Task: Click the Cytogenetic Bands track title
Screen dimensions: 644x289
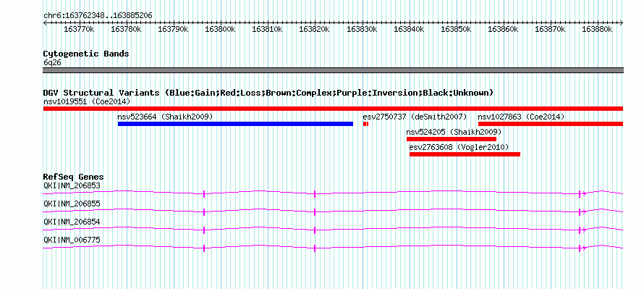Action: click(86, 54)
